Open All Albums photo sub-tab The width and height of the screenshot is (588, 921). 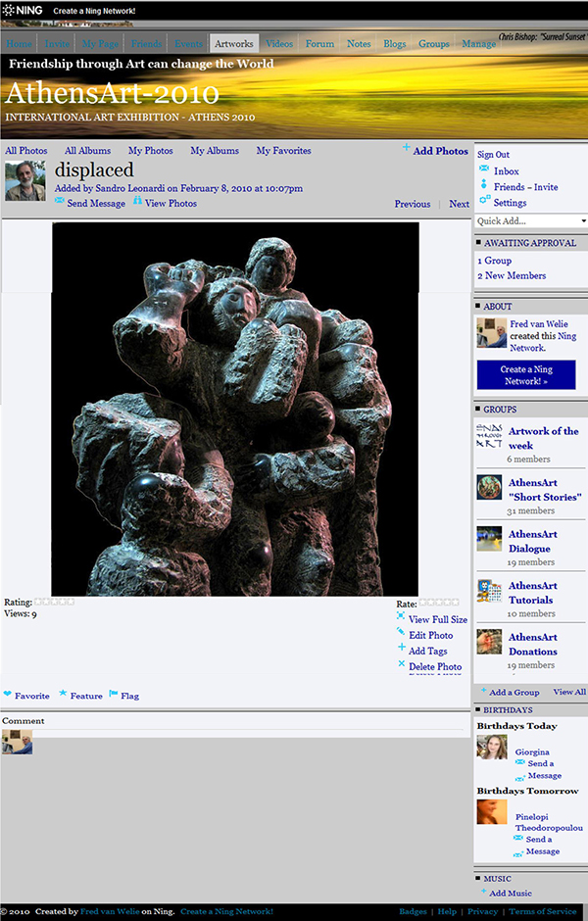click(87, 150)
